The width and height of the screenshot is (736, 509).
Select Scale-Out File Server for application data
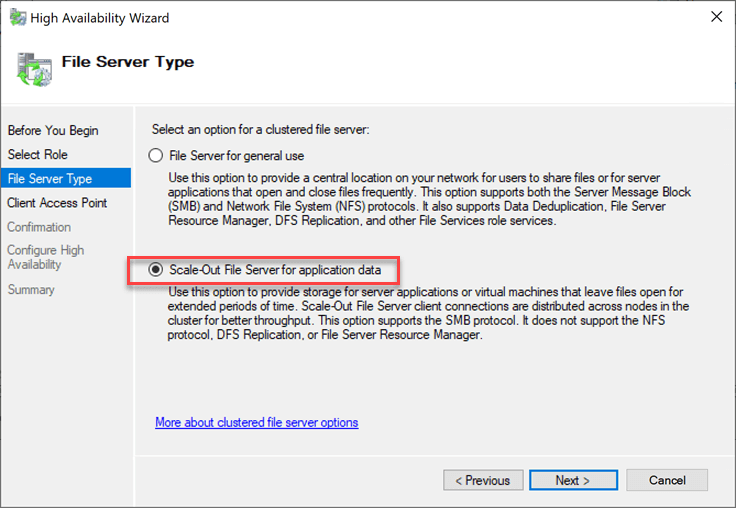click(155, 269)
